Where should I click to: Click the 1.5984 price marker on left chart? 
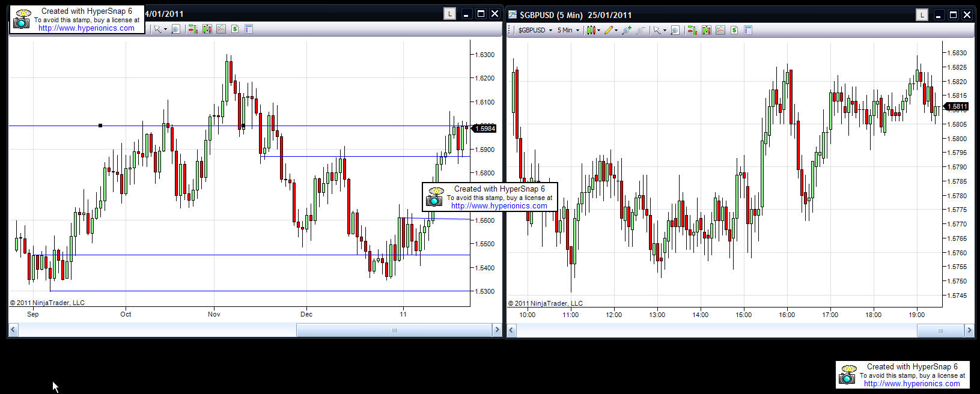point(484,129)
